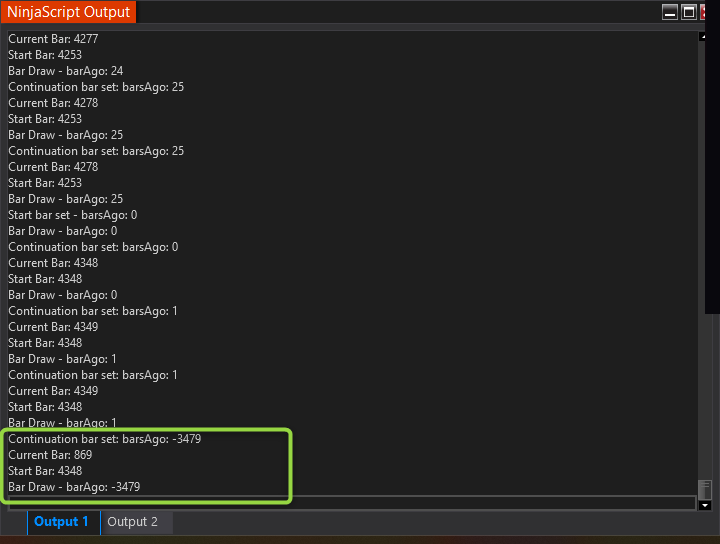Click the line 'Current Bar: 869'
This screenshot has height=544, width=720.
[50, 455]
